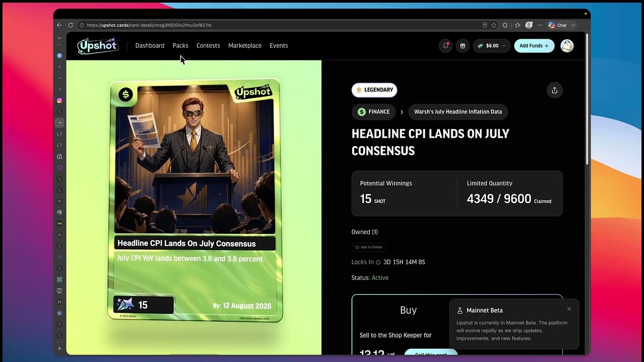Open the Events nav item
This screenshot has height=362, width=644.
click(279, 46)
